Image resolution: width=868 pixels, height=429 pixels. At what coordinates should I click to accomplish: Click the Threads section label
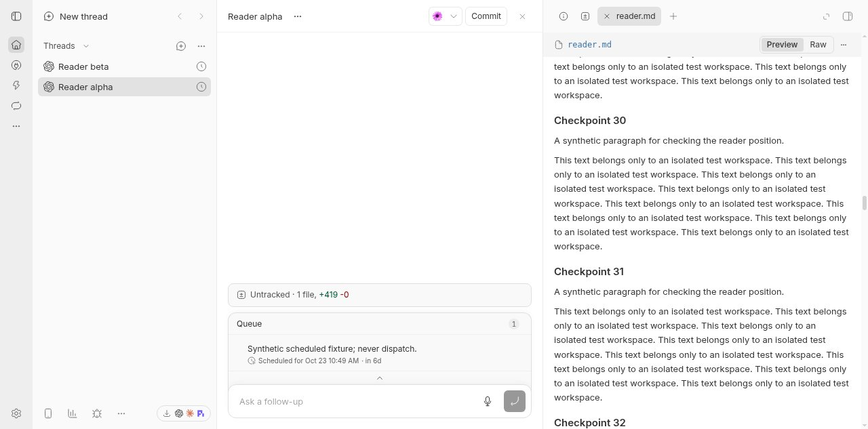(59, 46)
